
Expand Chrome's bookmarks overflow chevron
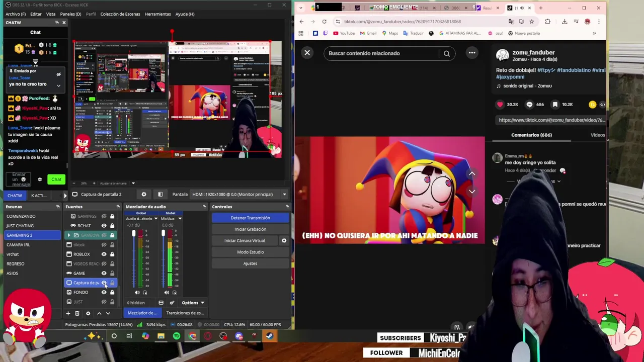pyautogui.click(x=594, y=33)
